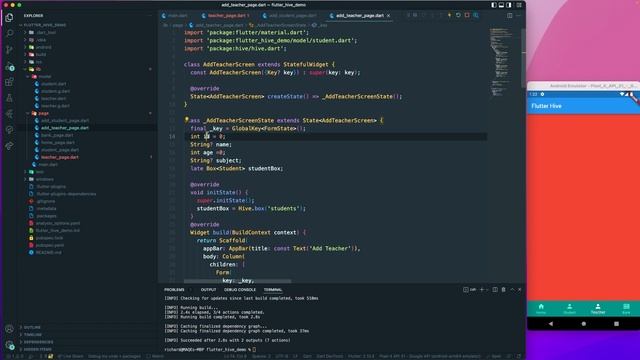Image resolution: width=640 pixels, height=360 pixels.
Task: Click the kill terminal trash icon
Action: pos(503,289)
